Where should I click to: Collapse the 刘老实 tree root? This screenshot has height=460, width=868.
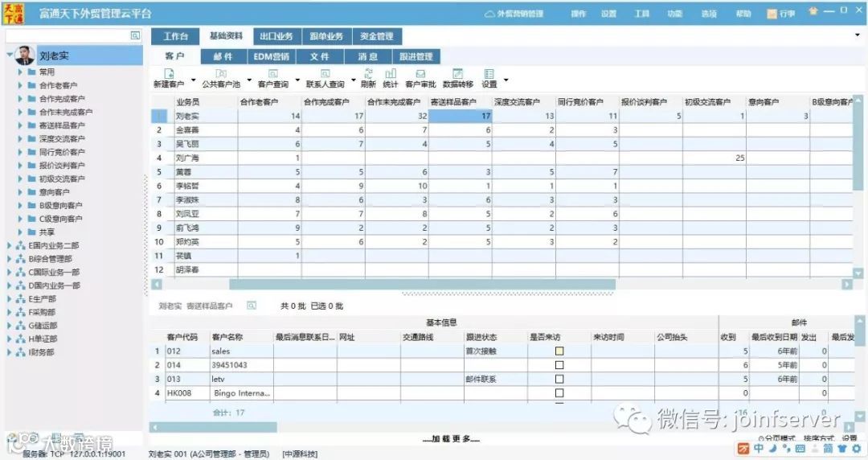pyautogui.click(x=10, y=55)
